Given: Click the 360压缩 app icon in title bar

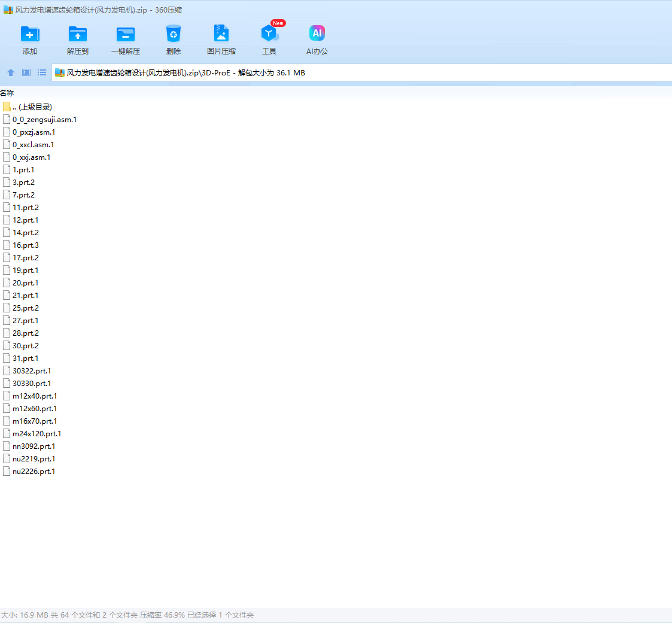Looking at the screenshot, I should 8,10.
